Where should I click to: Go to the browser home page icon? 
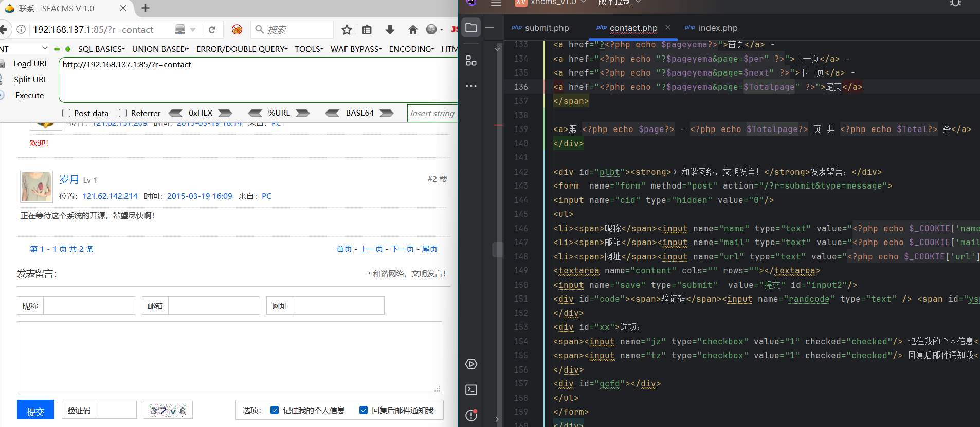(x=413, y=30)
